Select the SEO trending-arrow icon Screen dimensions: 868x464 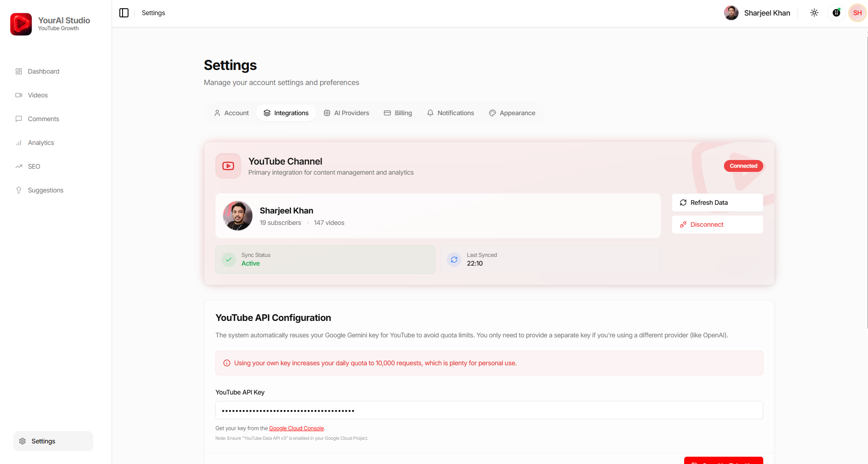18,166
